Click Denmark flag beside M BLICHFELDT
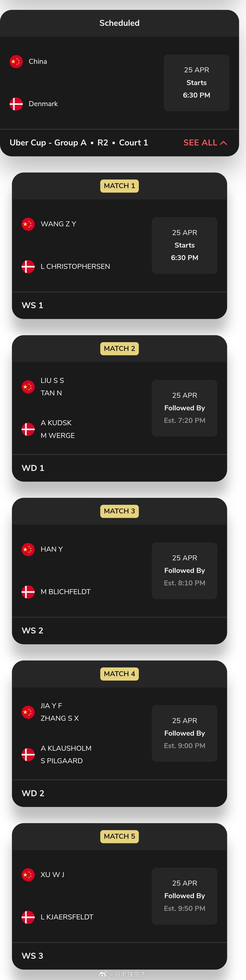The image size is (246, 980). click(28, 592)
